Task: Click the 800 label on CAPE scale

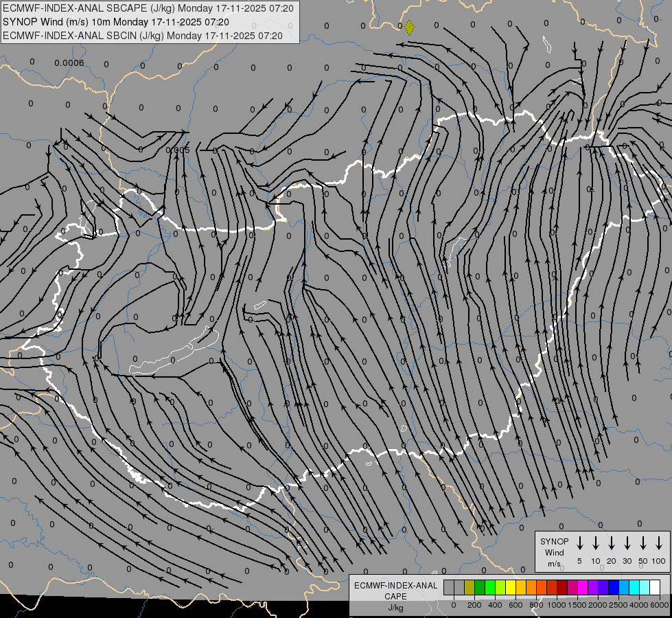Action: click(536, 605)
